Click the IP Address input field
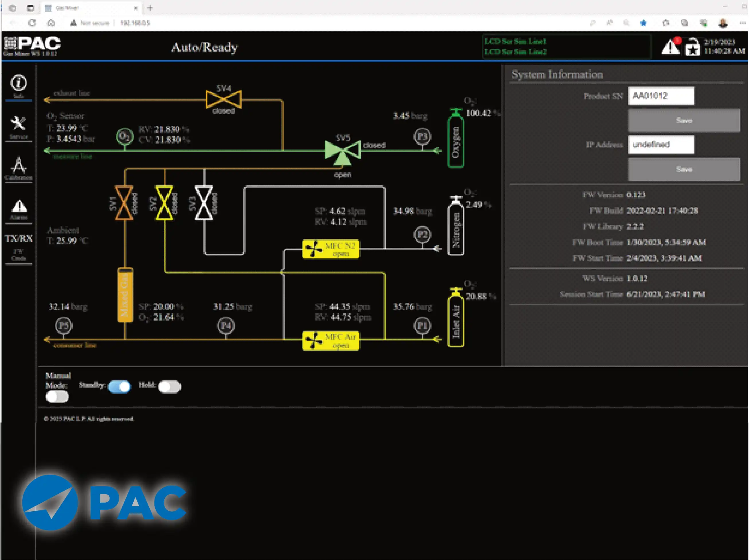This screenshot has width=749, height=560. 661,145
